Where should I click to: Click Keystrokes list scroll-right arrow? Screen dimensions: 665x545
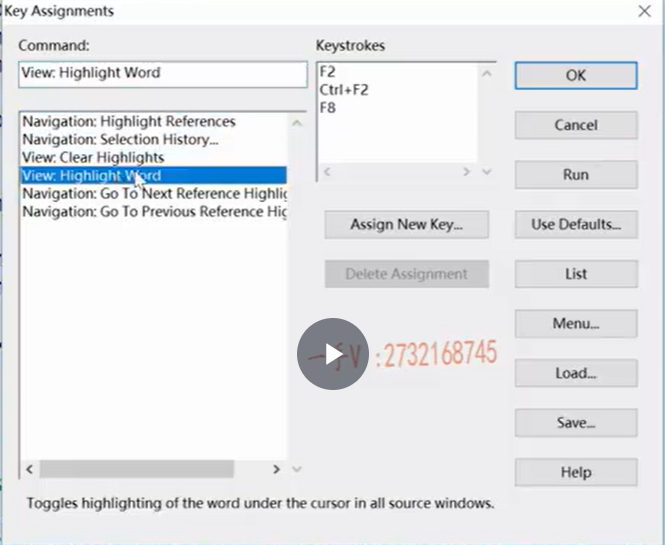467,172
